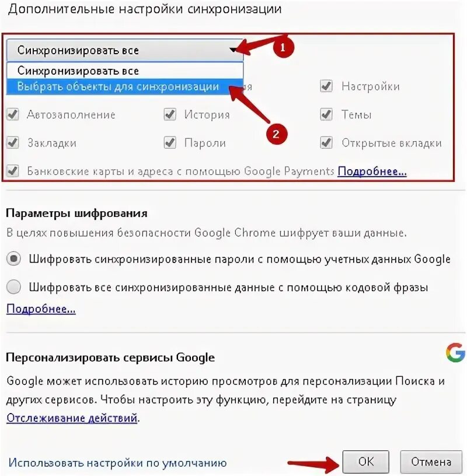Select encrypt passwords with Google credentials radio
Screen dimensions: 467x476
pyautogui.click(x=13, y=259)
